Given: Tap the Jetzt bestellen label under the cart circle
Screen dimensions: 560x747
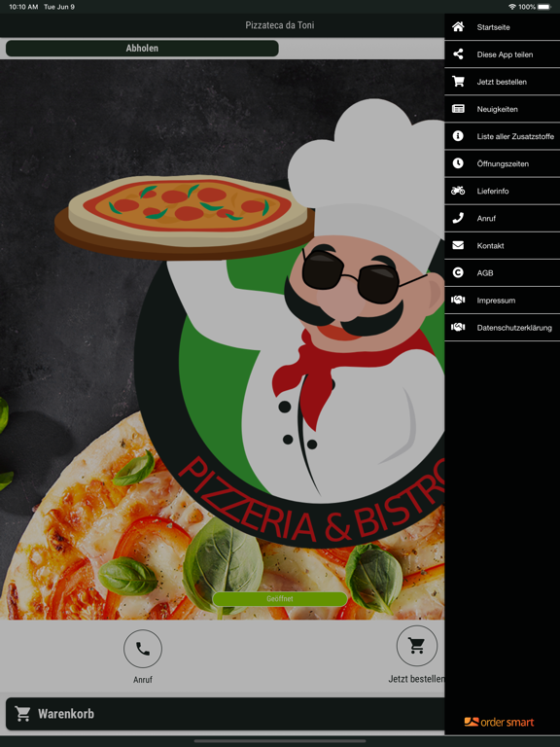Looking at the screenshot, I should 416,679.
